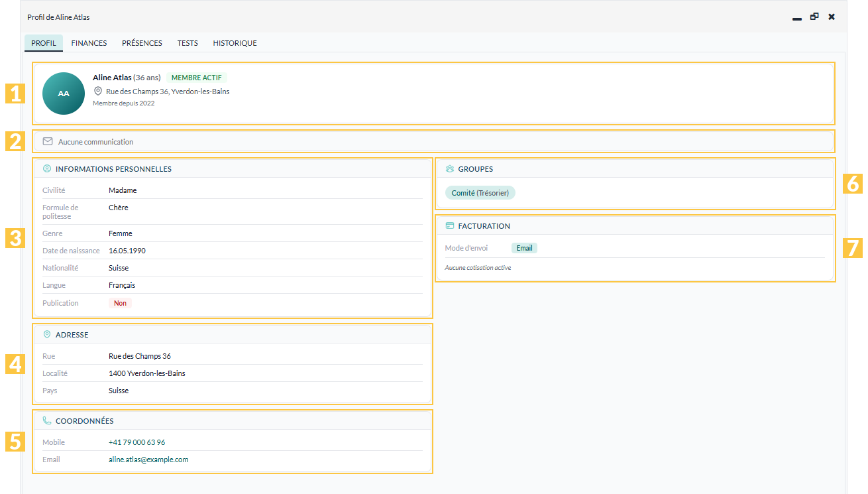
Task: Go to the Tests tab
Action: point(188,43)
